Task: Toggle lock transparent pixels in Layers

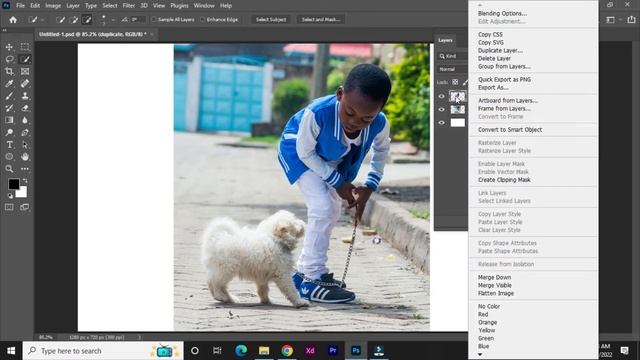Action: (455, 82)
